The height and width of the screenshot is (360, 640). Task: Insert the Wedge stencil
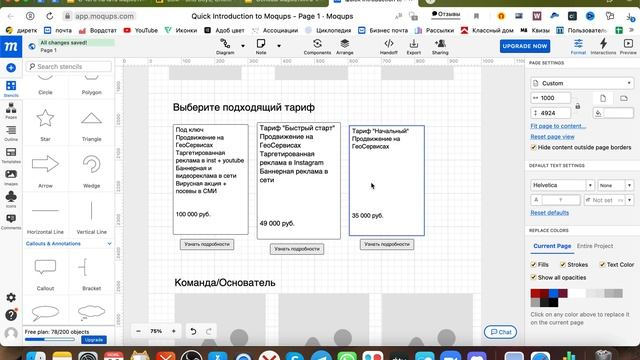click(x=91, y=170)
